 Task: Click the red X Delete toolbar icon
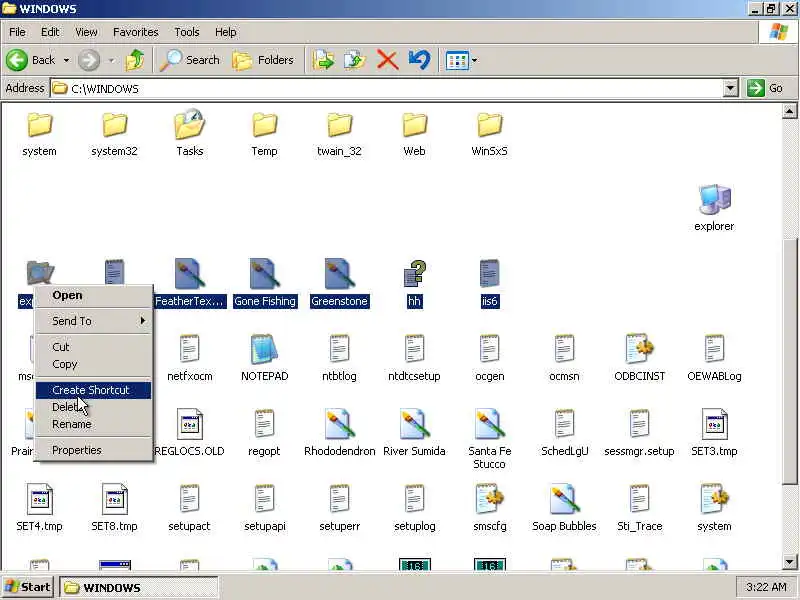point(387,60)
